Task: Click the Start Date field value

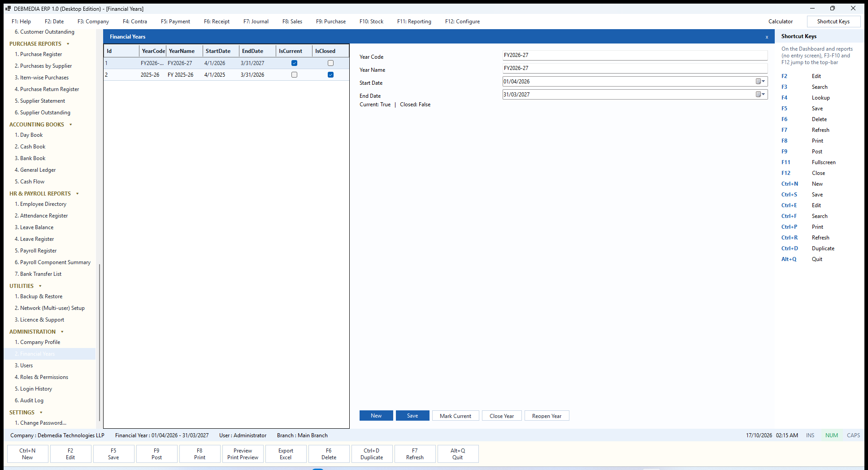Action: (x=516, y=82)
